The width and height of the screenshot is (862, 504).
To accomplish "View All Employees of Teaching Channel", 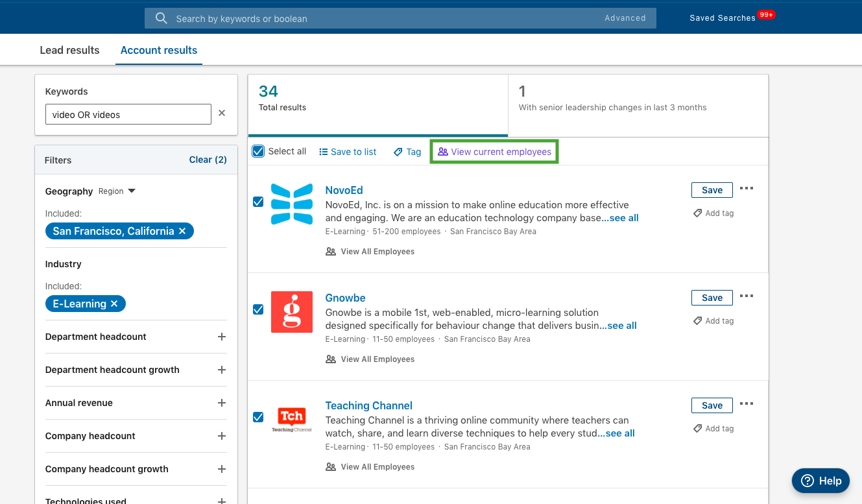I will (x=370, y=466).
